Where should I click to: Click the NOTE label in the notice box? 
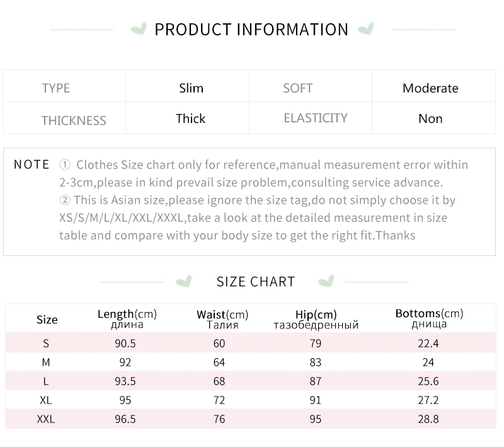click(31, 165)
